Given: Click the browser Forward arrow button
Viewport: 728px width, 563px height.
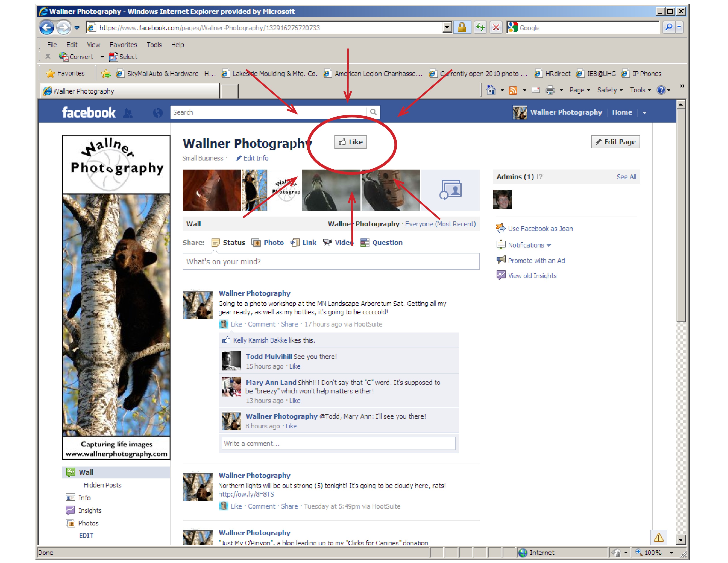Looking at the screenshot, I should [63, 28].
